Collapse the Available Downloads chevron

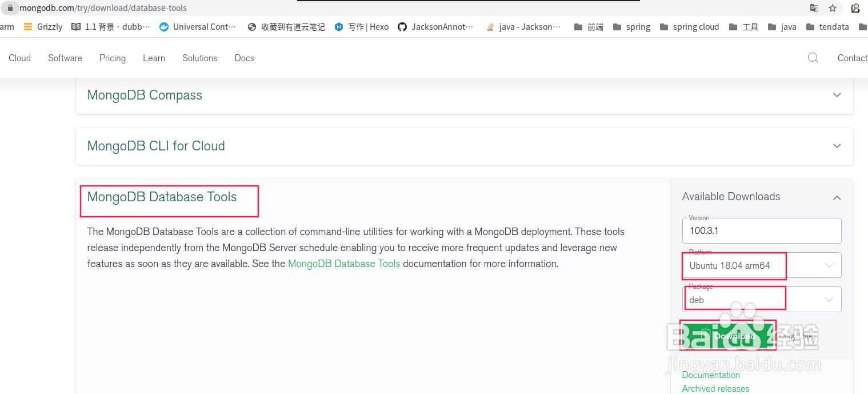click(837, 197)
